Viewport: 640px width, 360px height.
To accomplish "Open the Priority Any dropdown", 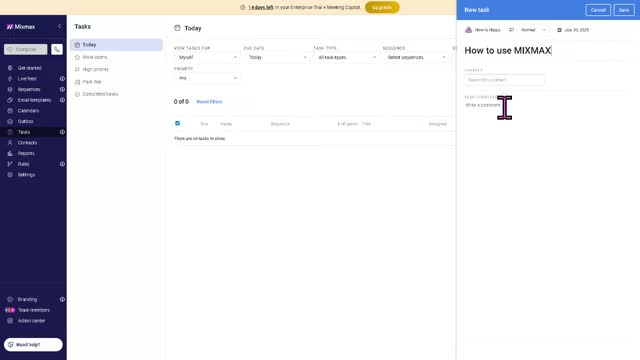I will pyautogui.click(x=207, y=78).
